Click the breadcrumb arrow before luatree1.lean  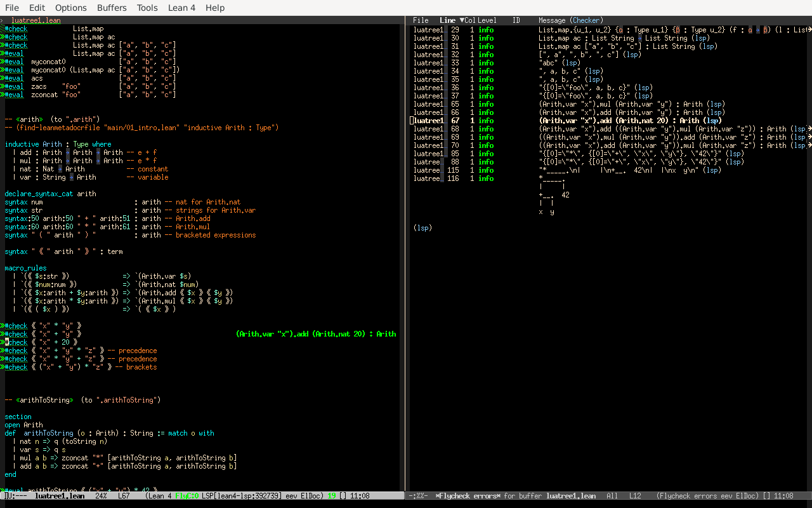[3, 20]
